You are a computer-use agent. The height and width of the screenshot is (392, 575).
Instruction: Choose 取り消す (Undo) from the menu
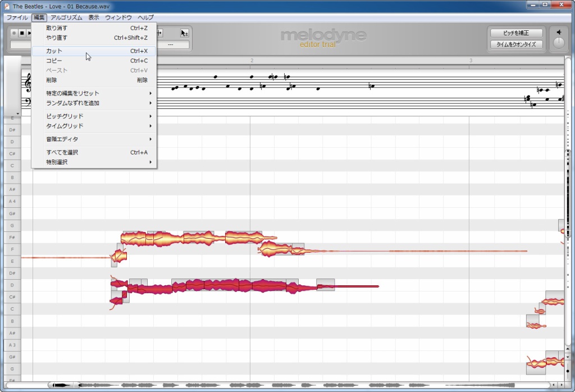pyautogui.click(x=94, y=28)
